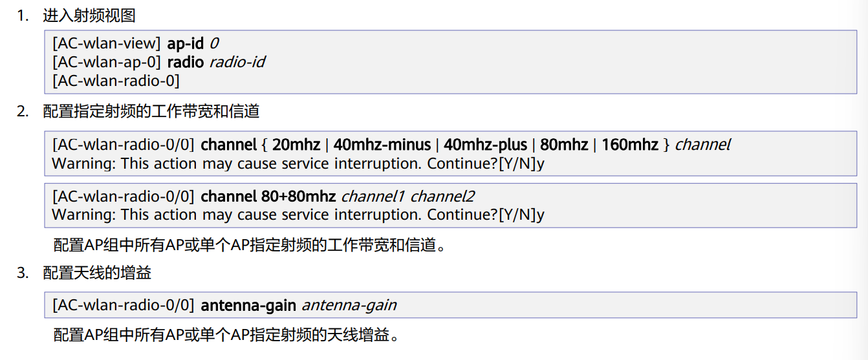This screenshot has height=360, width=868.
Task: Select the ap-id command text
Action: tap(186, 43)
